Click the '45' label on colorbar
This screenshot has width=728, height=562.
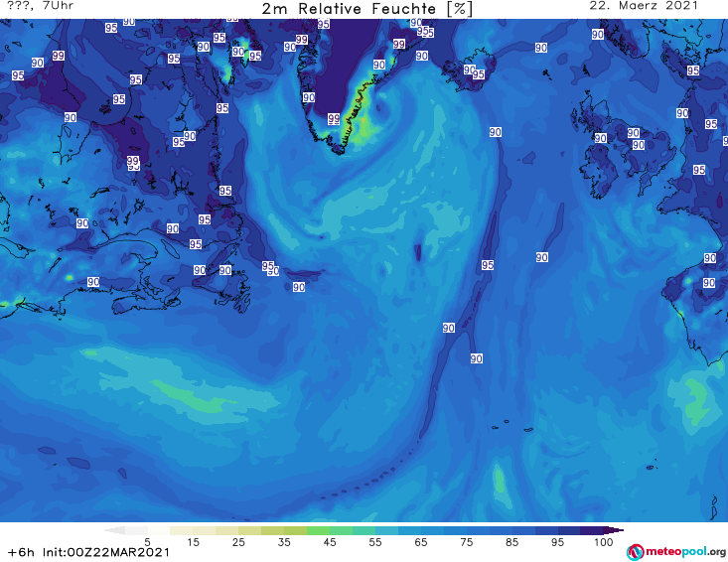click(x=329, y=542)
